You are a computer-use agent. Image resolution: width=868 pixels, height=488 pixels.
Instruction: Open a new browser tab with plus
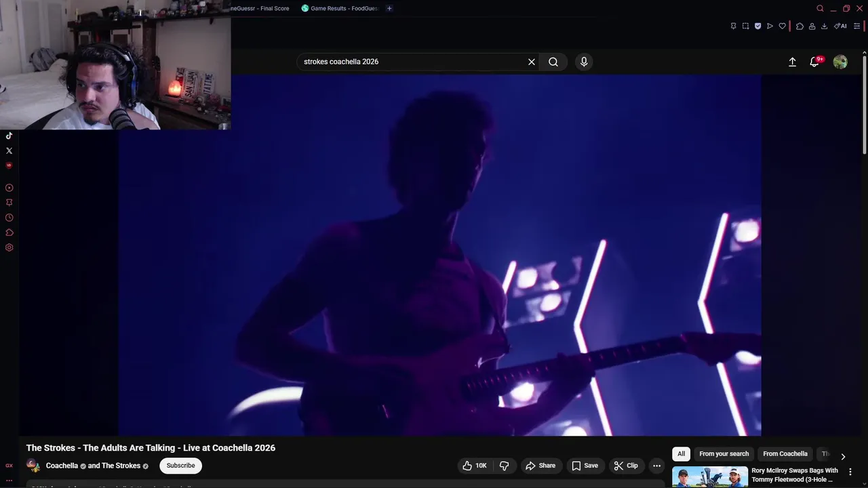coord(389,8)
